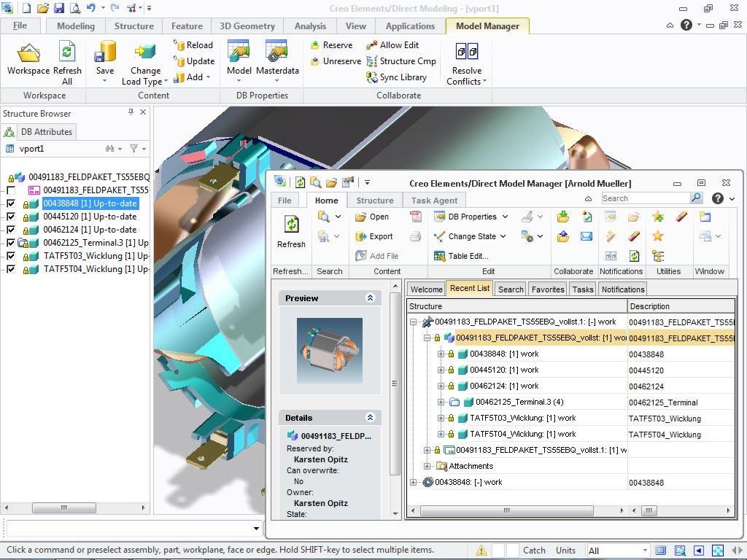Collapse the Preview panel section

pos(370,298)
